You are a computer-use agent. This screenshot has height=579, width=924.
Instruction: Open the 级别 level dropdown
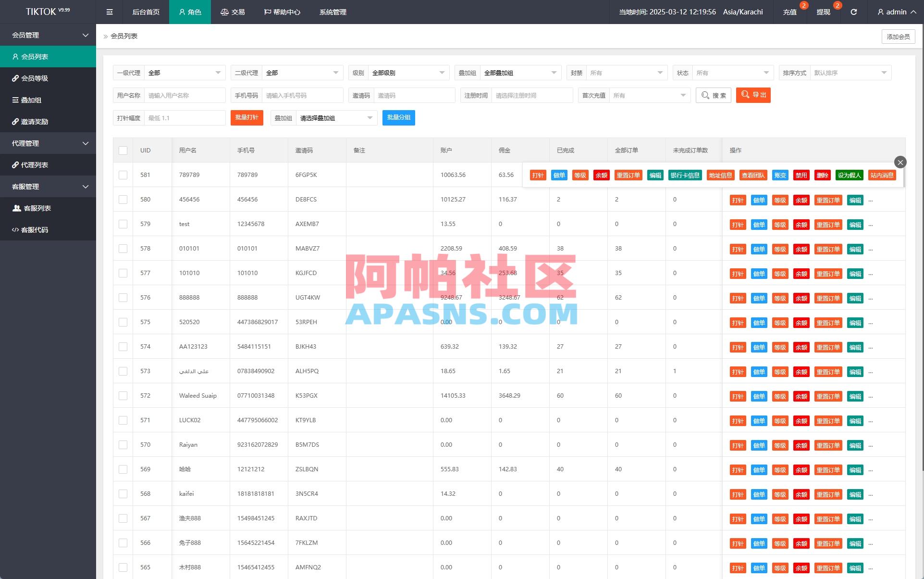[x=407, y=72]
